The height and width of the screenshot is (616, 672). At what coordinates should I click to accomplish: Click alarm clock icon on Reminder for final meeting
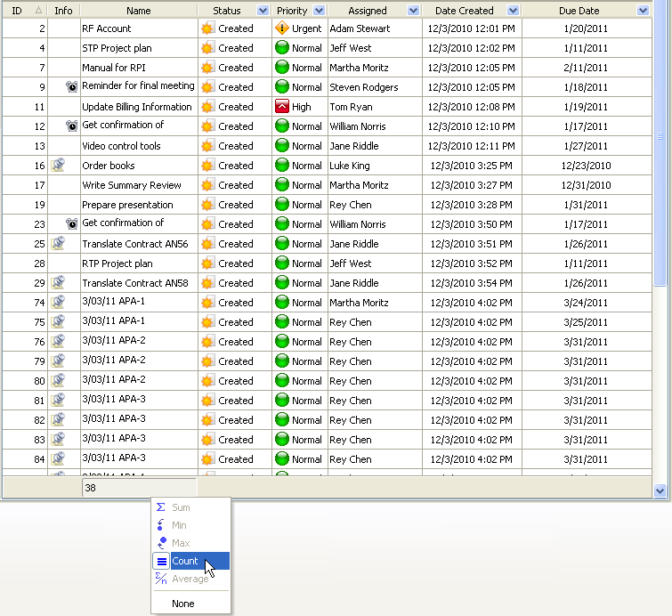coord(71,87)
